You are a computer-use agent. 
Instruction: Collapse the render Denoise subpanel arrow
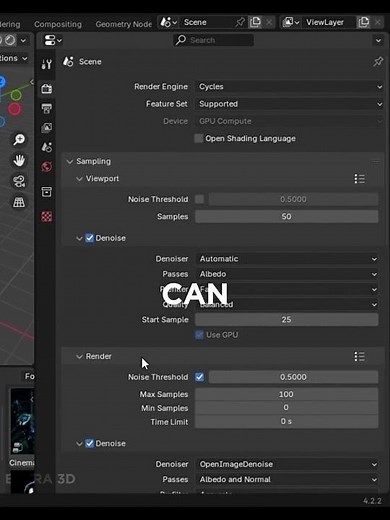point(79,444)
